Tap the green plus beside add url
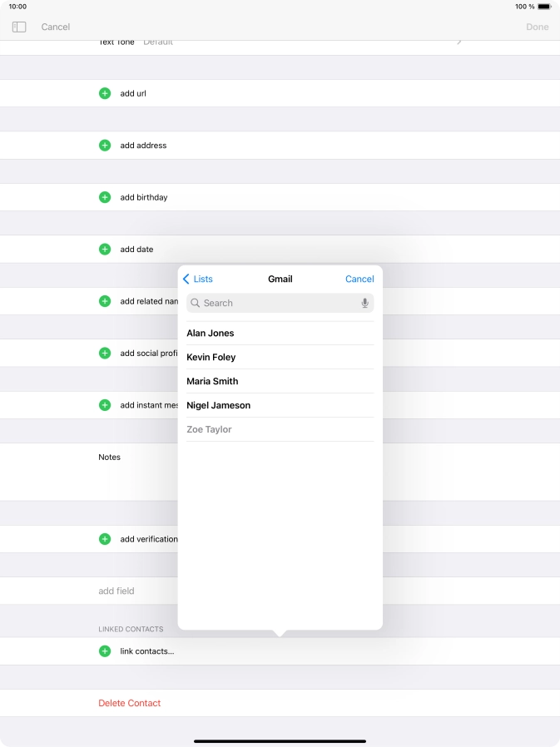 coord(105,93)
